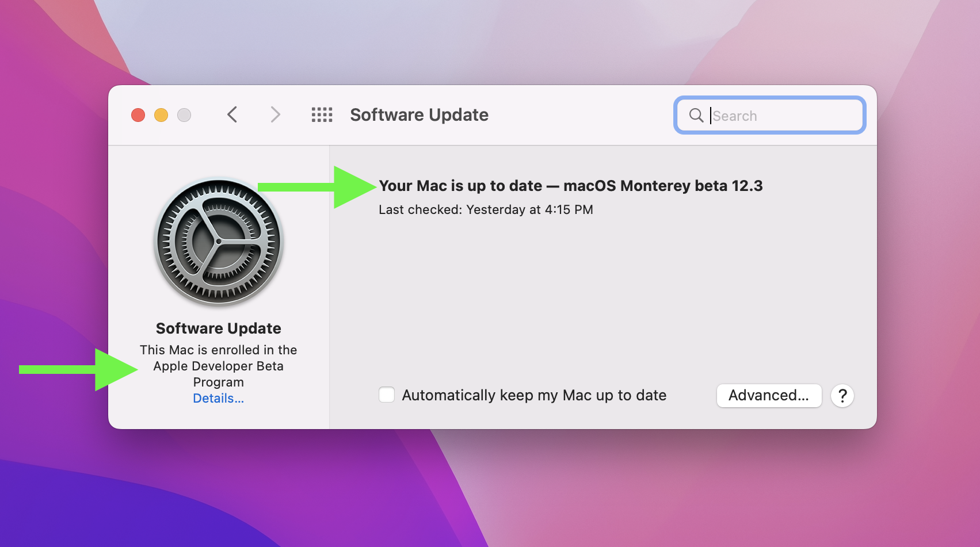The height and width of the screenshot is (547, 980).
Task: Click the "Last checked" timestamp text
Action: click(x=486, y=209)
